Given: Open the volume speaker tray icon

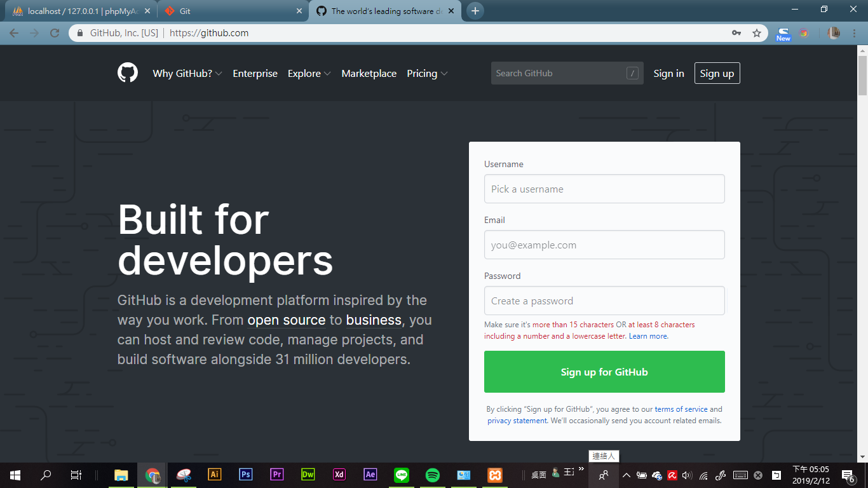Looking at the screenshot, I should [x=686, y=475].
